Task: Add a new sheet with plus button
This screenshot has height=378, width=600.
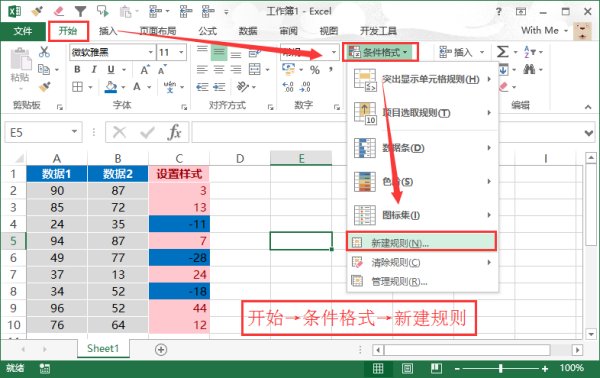Action: (161, 349)
